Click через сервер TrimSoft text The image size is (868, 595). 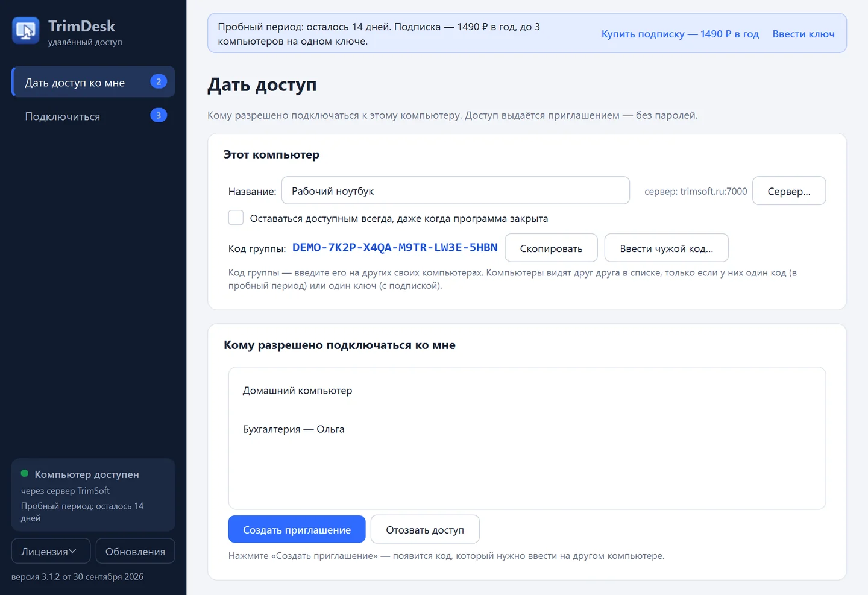point(65,491)
